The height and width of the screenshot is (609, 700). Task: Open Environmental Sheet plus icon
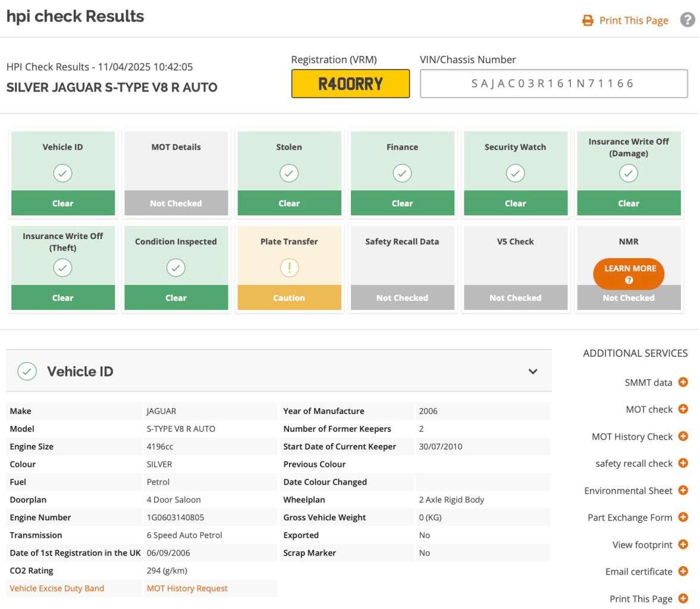coord(683,491)
